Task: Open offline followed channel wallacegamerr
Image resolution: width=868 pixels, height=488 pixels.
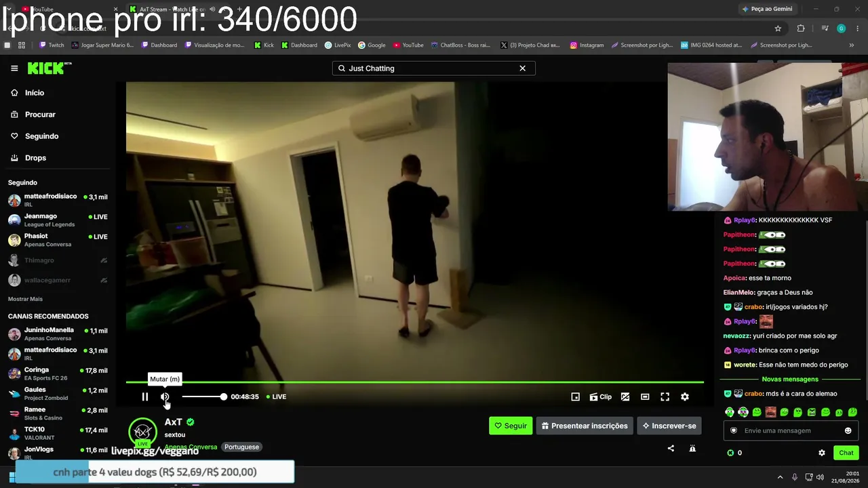Action: pos(58,280)
